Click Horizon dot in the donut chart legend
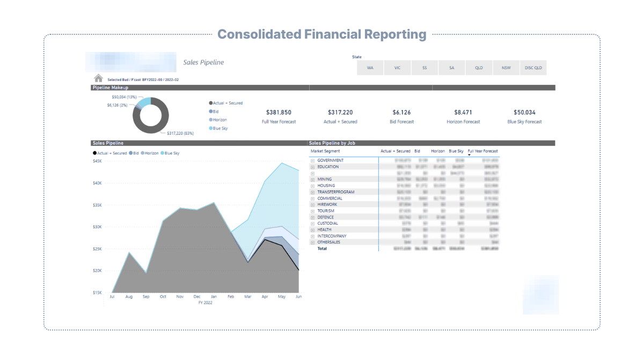Screen dimensions: 644x338 (210, 120)
